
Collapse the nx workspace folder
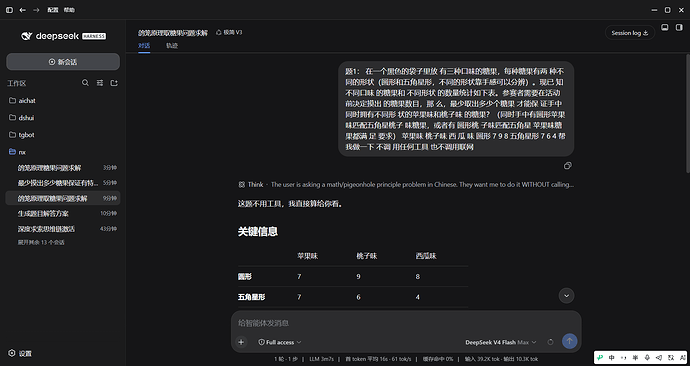tap(22, 152)
